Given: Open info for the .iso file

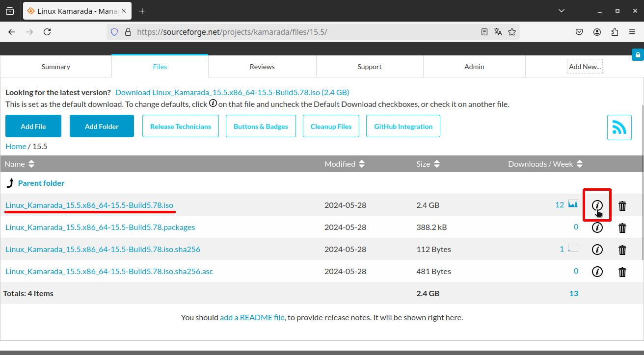Looking at the screenshot, I should pos(597,205).
